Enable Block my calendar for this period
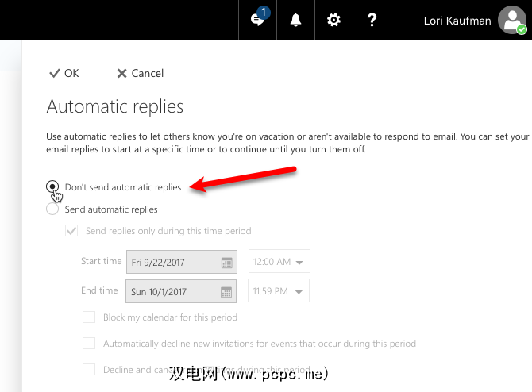Viewport: 532px width, 392px height. click(89, 317)
